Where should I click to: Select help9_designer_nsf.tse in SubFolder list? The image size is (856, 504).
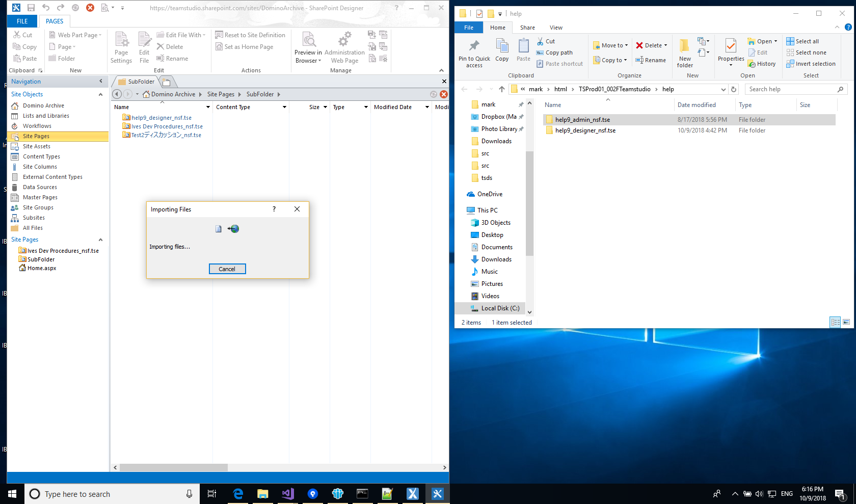tap(162, 118)
